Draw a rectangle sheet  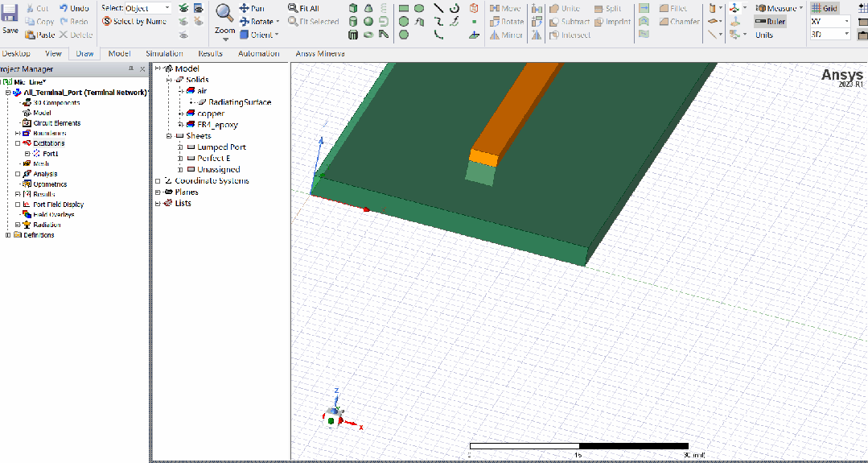click(404, 8)
